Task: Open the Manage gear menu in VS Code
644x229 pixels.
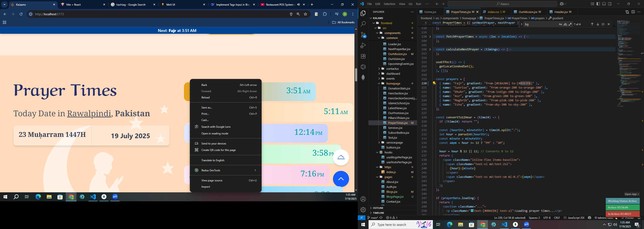Action: pos(363,210)
